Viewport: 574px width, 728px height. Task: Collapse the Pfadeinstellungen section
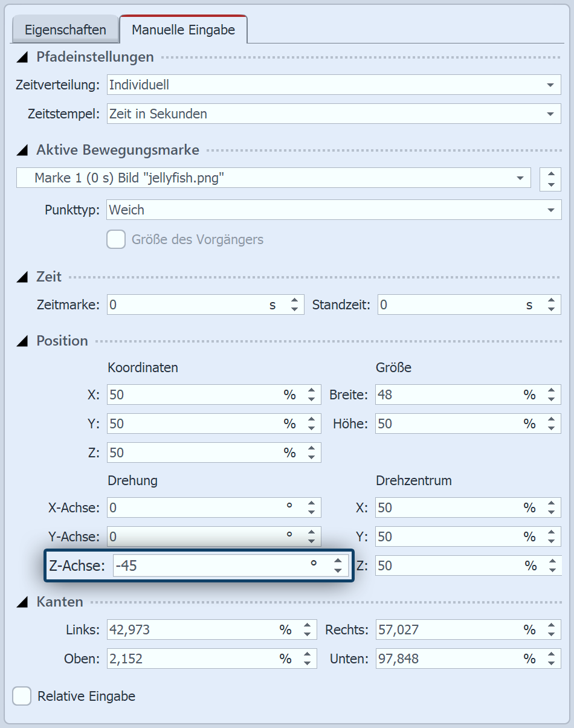pyautogui.click(x=22, y=57)
